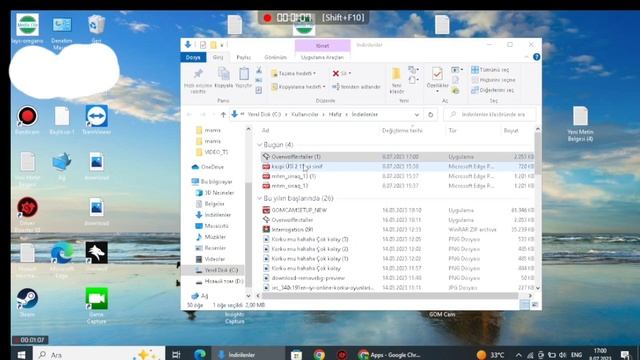This screenshot has height=360, width=640.
Task: Click Yeni Disk (C:) in address path
Action: click(x=264, y=115)
